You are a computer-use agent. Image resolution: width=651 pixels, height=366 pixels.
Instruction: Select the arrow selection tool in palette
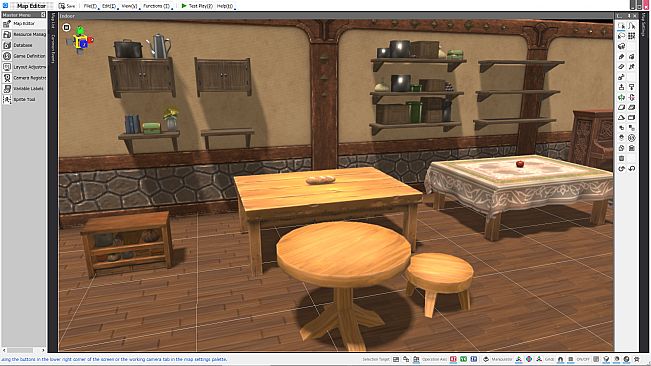(x=621, y=26)
